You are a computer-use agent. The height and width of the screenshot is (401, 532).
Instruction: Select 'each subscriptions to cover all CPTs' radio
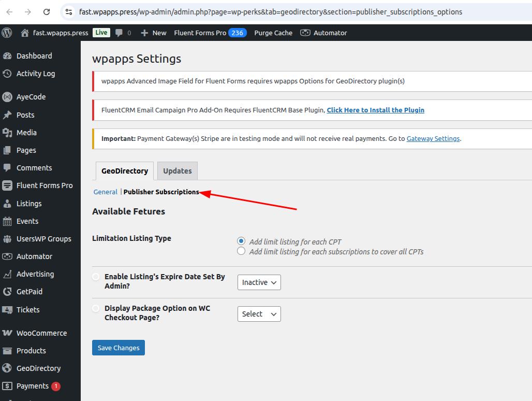[241, 251]
